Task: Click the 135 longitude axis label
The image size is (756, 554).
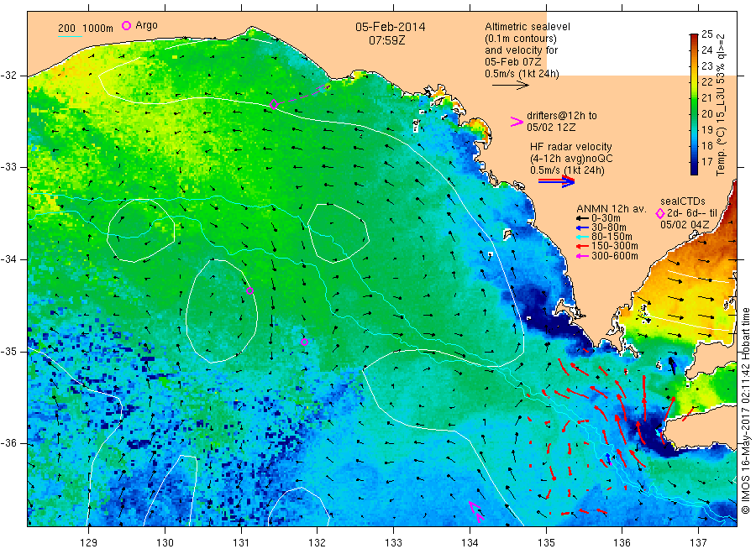Action: (x=546, y=543)
